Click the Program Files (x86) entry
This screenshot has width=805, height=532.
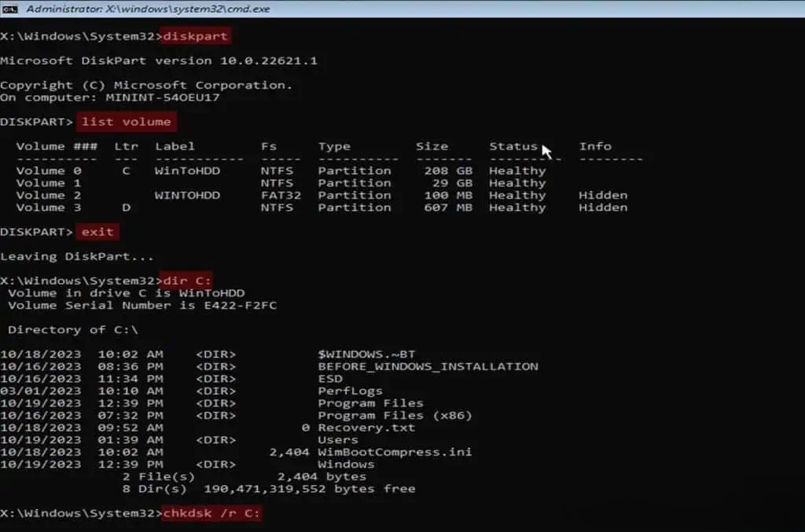click(395, 415)
